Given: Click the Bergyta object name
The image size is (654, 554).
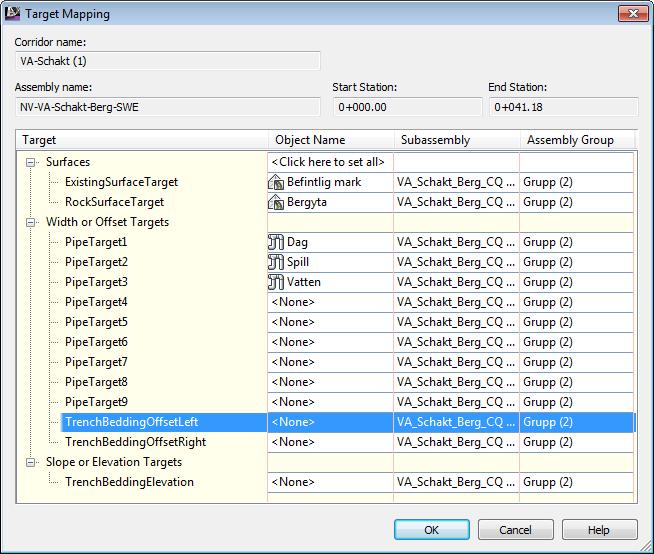Looking at the screenshot, I should [307, 202].
